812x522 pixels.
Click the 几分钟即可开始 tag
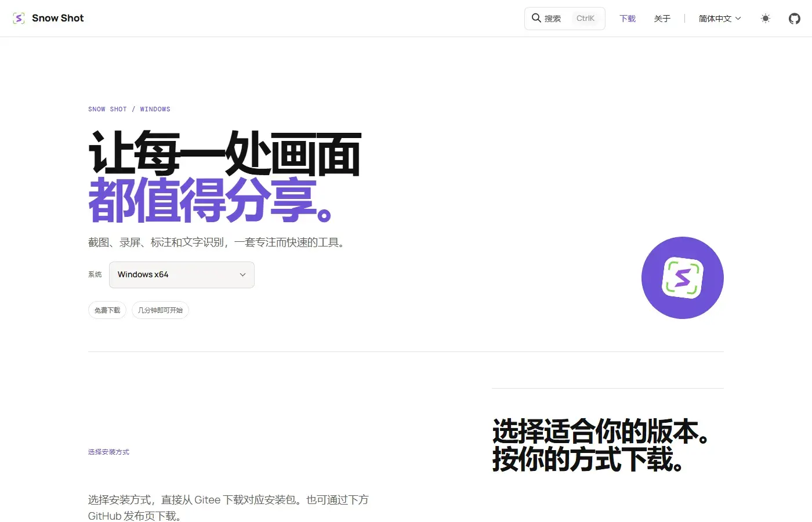coord(160,310)
